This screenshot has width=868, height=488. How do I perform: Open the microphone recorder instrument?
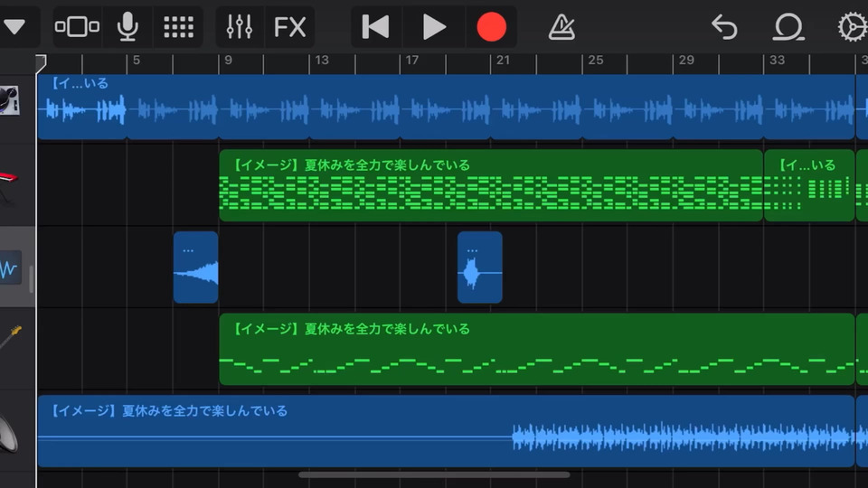pos(127,26)
